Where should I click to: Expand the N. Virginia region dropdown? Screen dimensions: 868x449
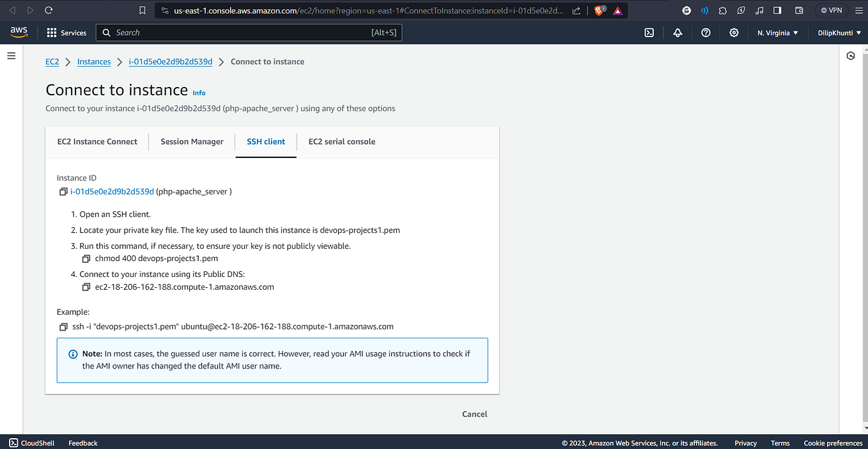[x=777, y=32]
